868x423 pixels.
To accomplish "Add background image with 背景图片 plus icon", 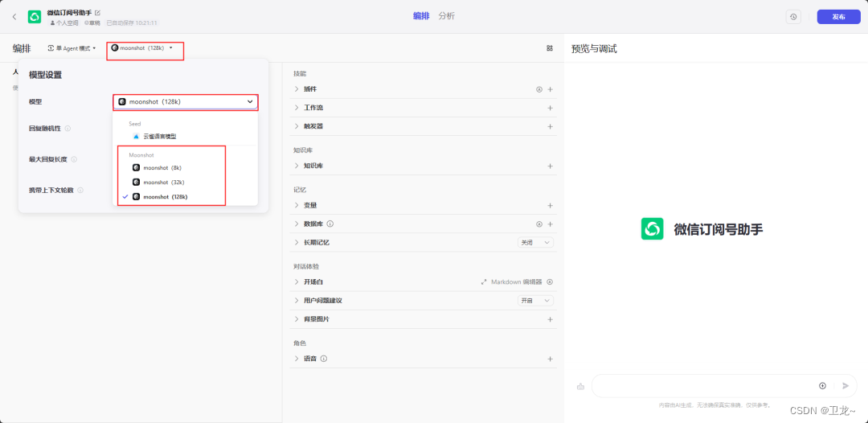I will coord(551,319).
